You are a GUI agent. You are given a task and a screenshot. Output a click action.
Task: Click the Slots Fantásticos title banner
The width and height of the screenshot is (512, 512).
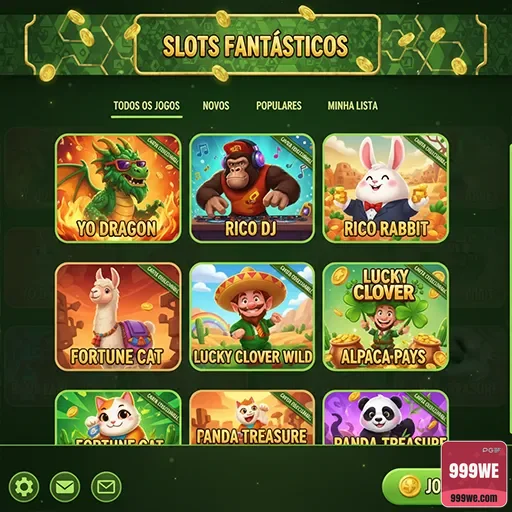pos(257,45)
